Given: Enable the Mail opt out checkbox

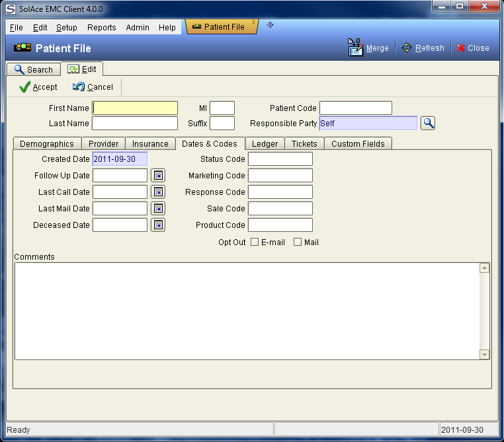Looking at the screenshot, I should pyautogui.click(x=298, y=242).
